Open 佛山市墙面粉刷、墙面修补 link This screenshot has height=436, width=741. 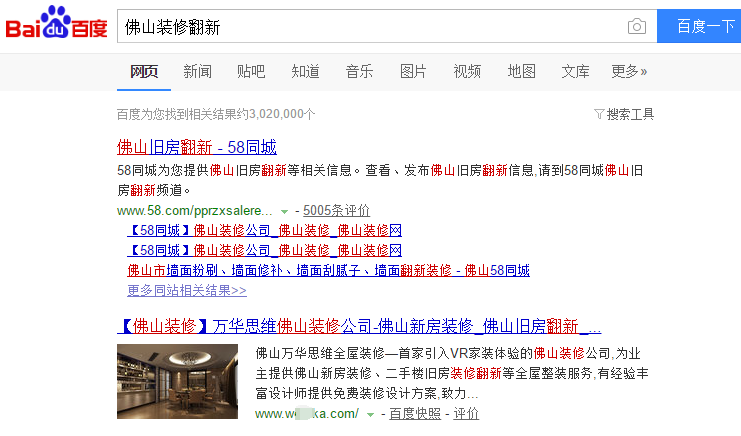[x=328, y=271]
